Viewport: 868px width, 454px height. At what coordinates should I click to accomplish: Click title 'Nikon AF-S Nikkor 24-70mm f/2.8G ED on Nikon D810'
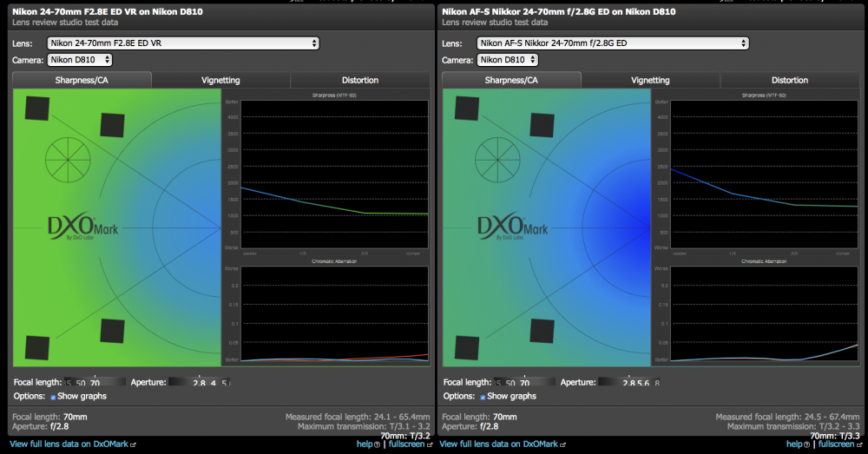click(558, 11)
